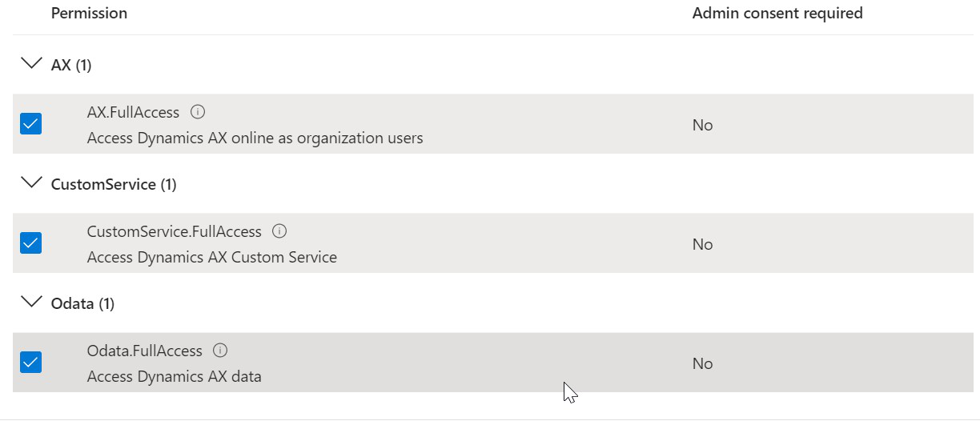This screenshot has width=980, height=425.
Task: Select the AX.FullAccess permission name
Action: pos(133,112)
